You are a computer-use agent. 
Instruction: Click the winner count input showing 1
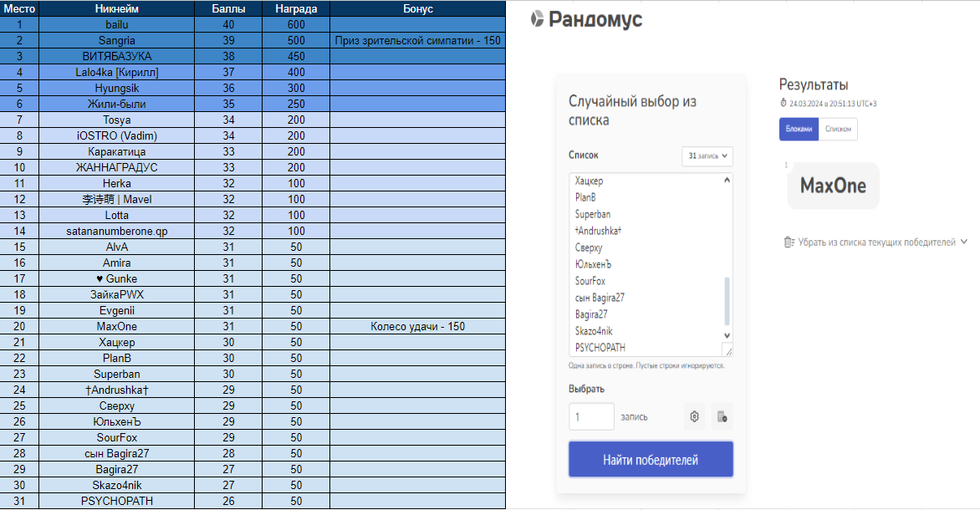[x=591, y=416]
